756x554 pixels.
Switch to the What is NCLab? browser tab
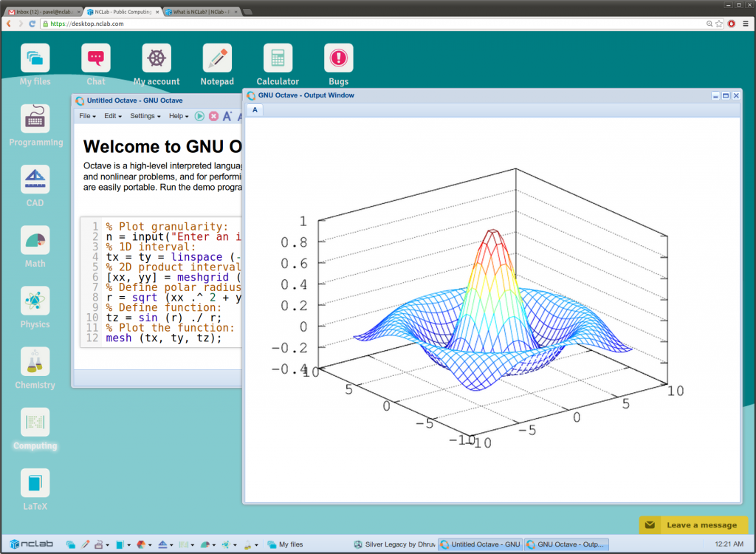point(202,12)
